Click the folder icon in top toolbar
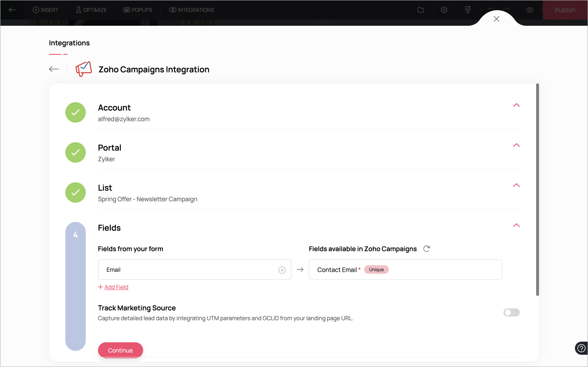The image size is (588, 367). click(x=421, y=10)
